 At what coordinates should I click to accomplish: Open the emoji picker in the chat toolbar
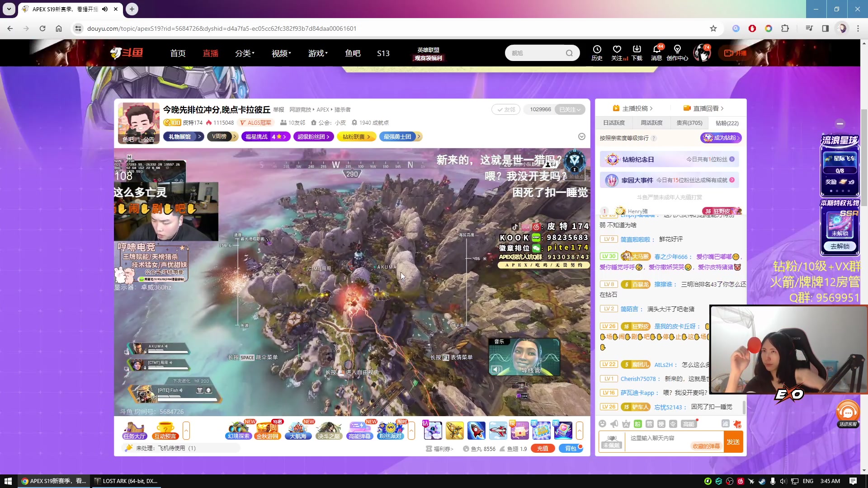click(x=603, y=423)
